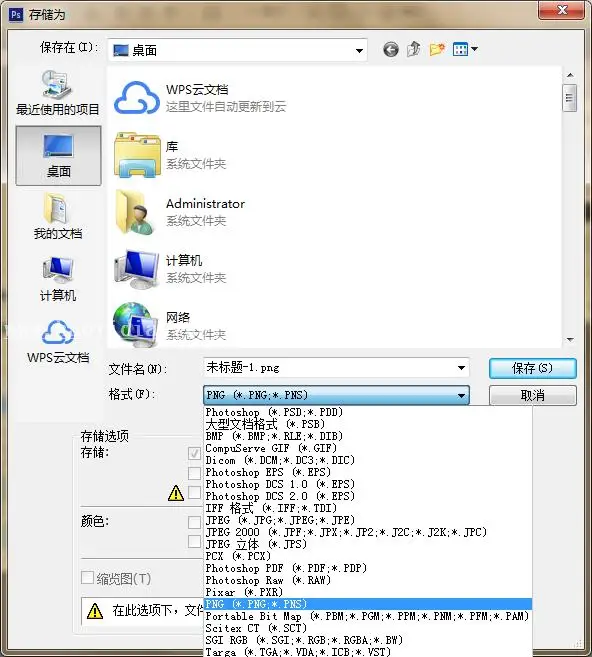The width and height of the screenshot is (592, 657).
Task: Click the file list scrollbar thumb
Action: 569,98
